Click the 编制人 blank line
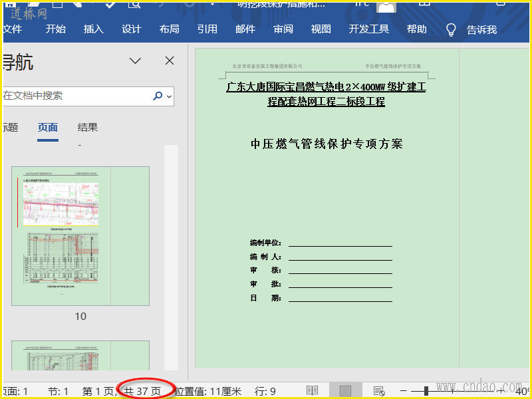532x399 pixels. (340, 257)
